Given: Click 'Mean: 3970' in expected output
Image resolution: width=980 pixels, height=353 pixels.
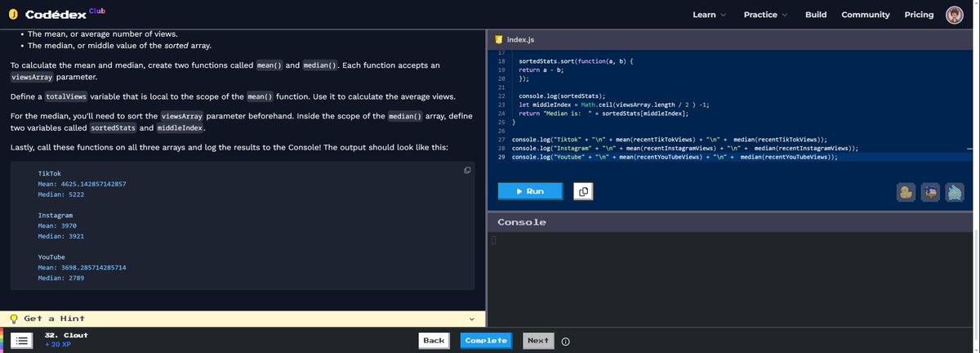Looking at the screenshot, I should [x=58, y=226].
